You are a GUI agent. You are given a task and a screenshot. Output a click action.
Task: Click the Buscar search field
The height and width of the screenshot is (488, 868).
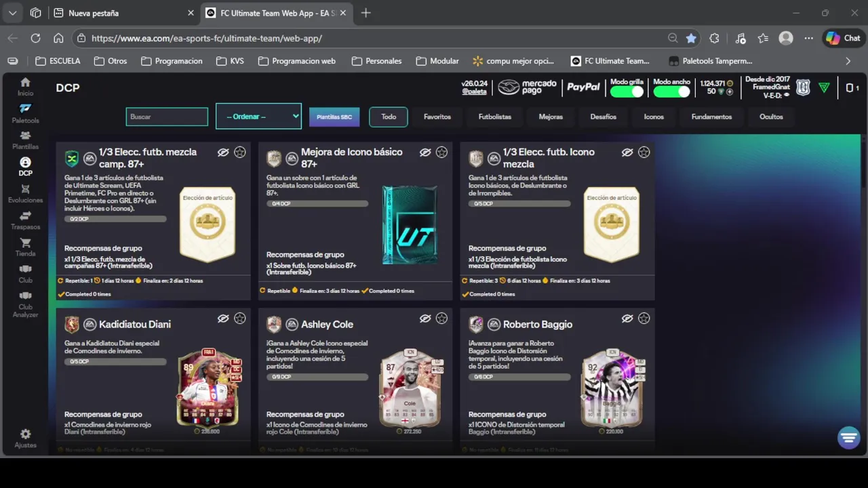pos(167,117)
